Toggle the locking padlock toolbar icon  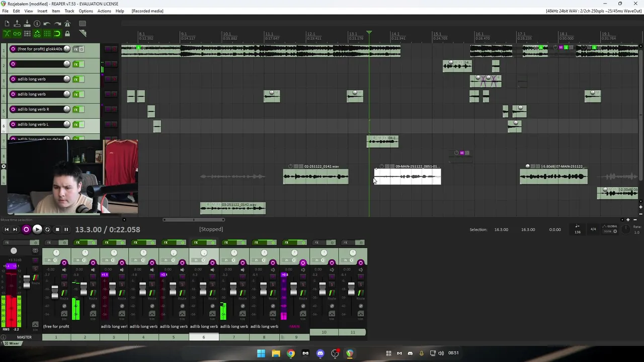click(x=67, y=34)
